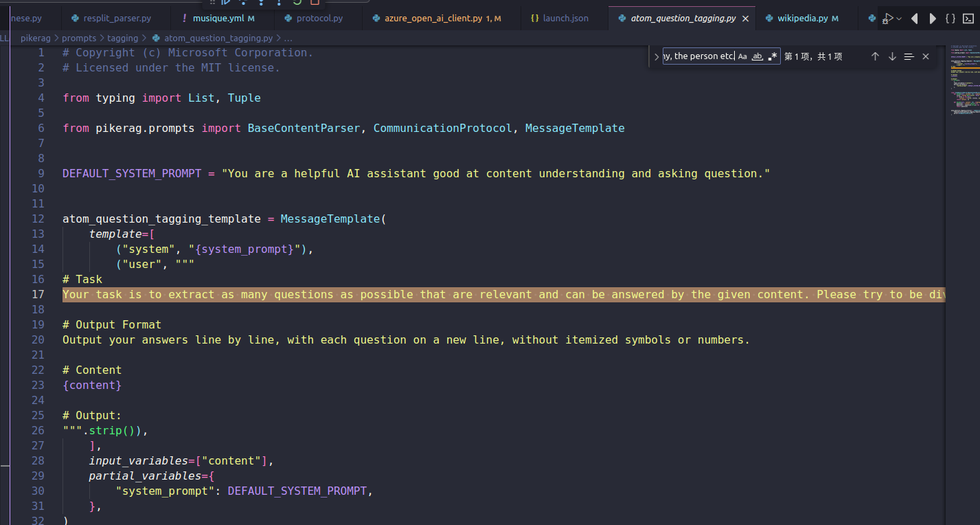980x525 pixels.
Task: Click the terminal icon in editor toolbar
Action: tap(968, 19)
